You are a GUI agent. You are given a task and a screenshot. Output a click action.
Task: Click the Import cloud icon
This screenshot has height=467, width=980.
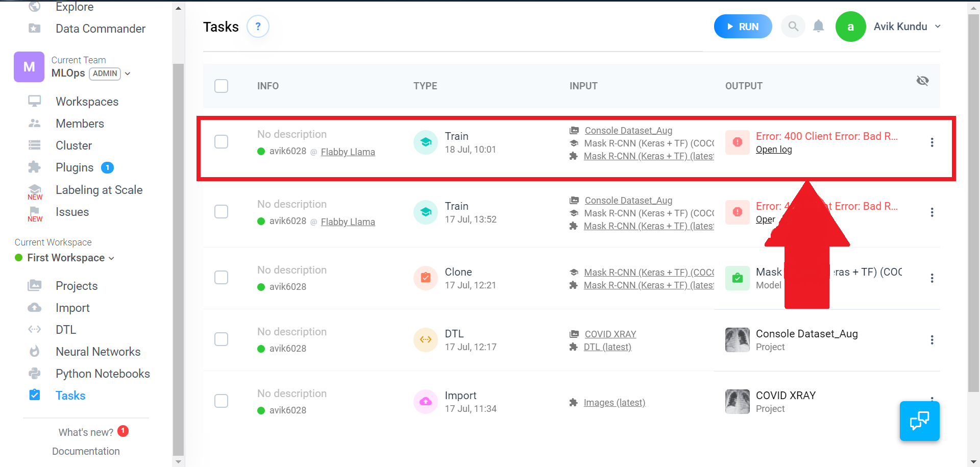click(34, 307)
